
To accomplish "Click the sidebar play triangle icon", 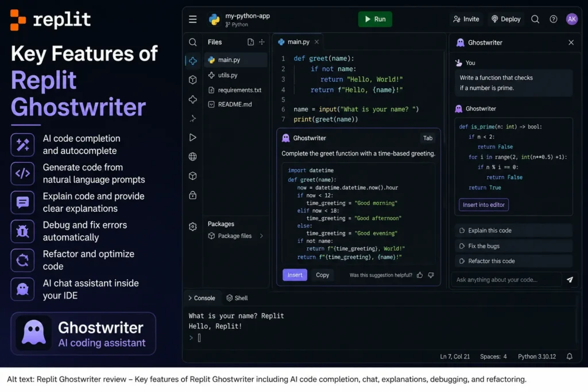I will click(x=193, y=138).
